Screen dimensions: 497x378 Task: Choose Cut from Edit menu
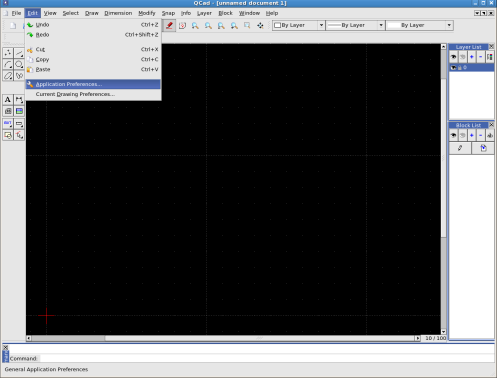pyautogui.click(x=93, y=49)
